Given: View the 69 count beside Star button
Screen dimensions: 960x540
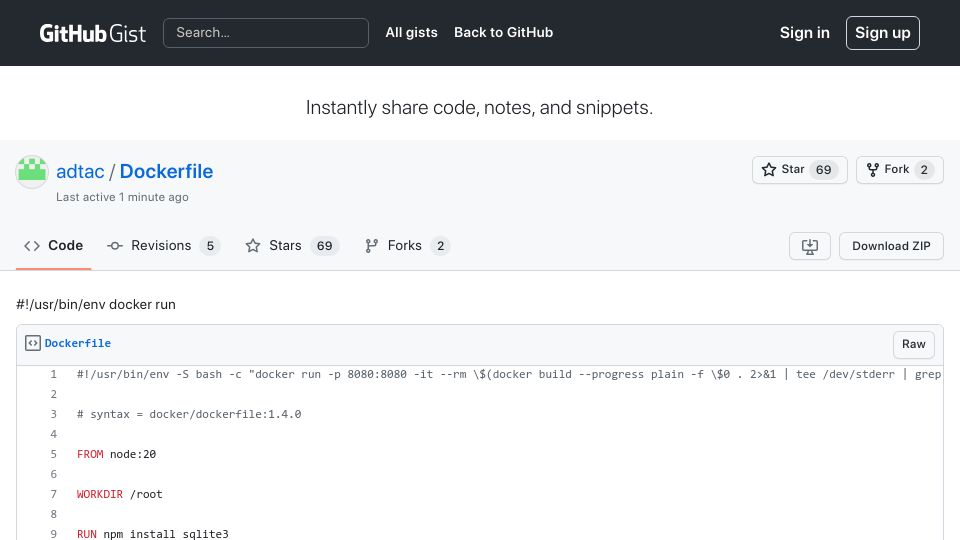Looking at the screenshot, I should 823,170.
